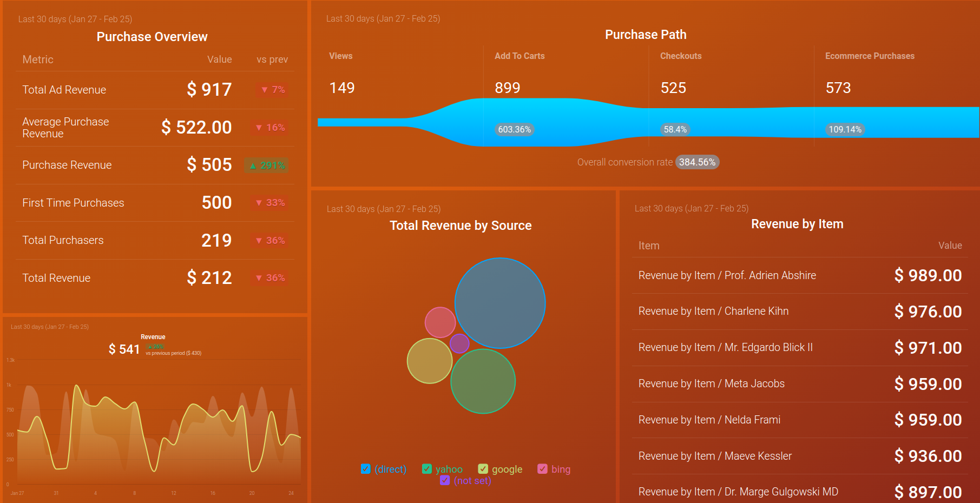
Task: Click the 384.56% overall conversion rate pill
Action: tap(697, 162)
